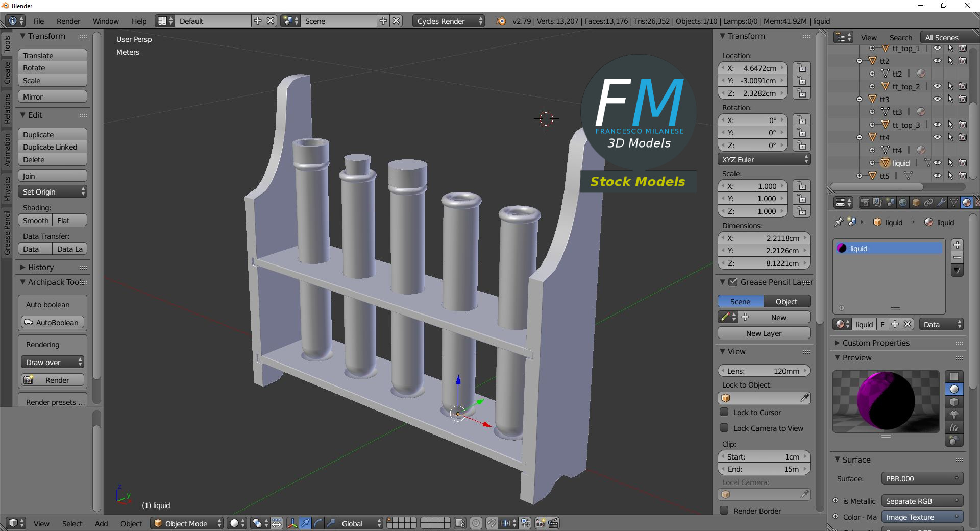This screenshot has width=980, height=531.
Task: Open the World properties tab
Action: coord(903,202)
